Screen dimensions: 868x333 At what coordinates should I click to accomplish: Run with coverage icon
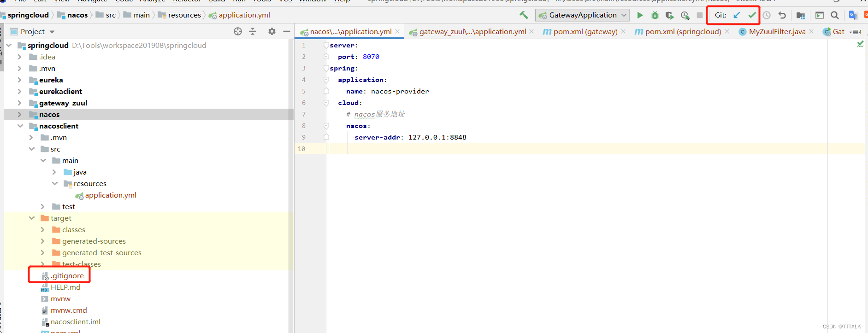670,15
